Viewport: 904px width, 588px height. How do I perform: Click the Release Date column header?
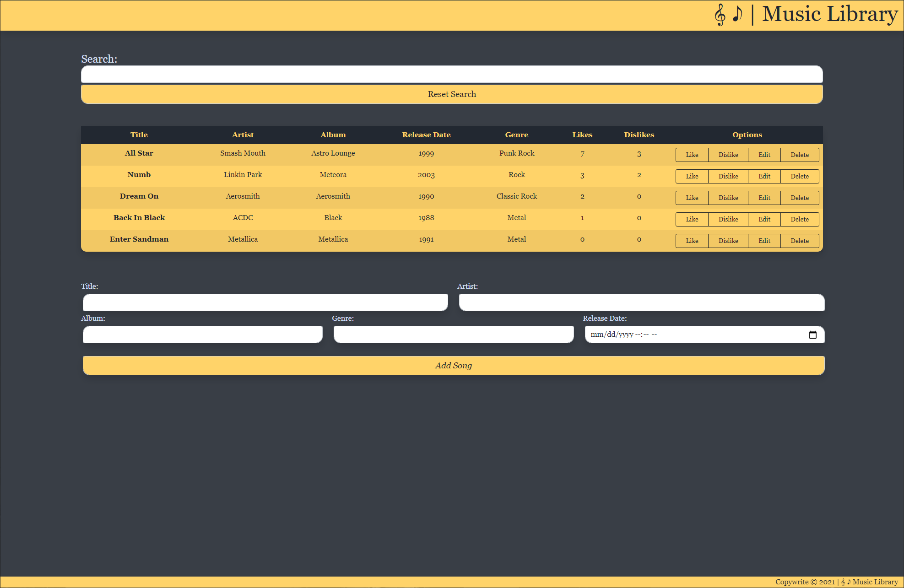(x=426, y=135)
